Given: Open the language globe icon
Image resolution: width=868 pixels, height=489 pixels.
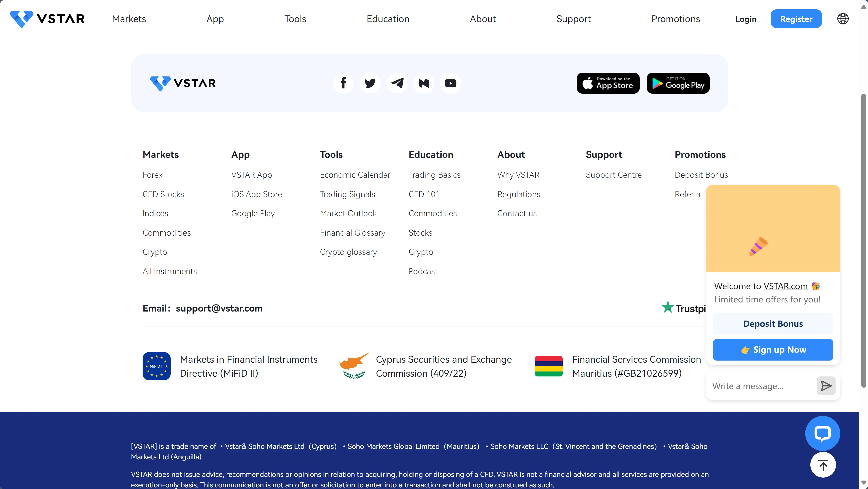Looking at the screenshot, I should click(843, 19).
